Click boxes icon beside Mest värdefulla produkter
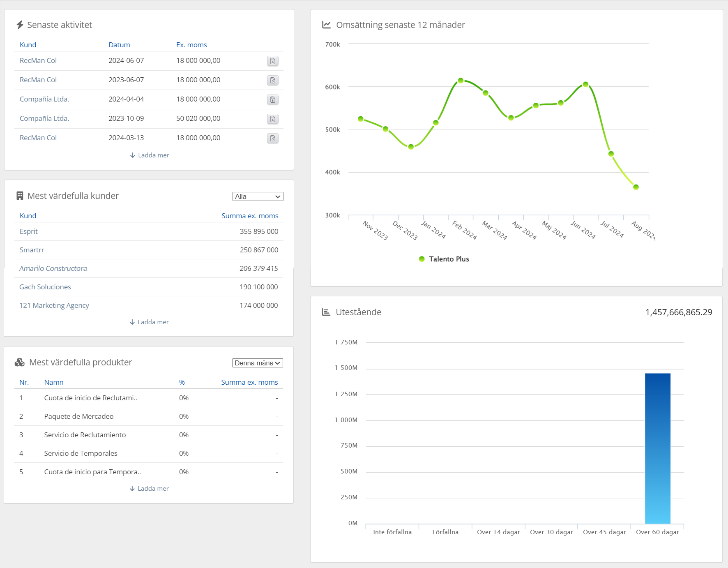Viewport: 728px width, 568px height. click(20, 363)
